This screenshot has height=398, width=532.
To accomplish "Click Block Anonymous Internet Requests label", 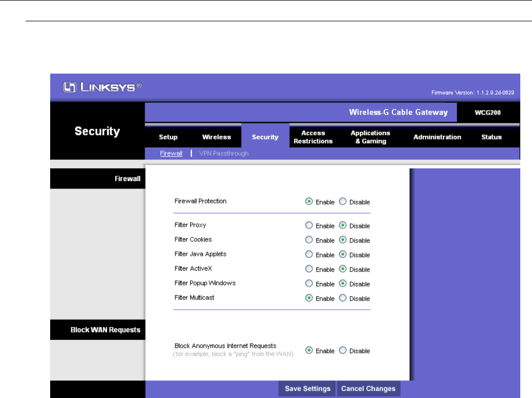I will coord(225,346).
